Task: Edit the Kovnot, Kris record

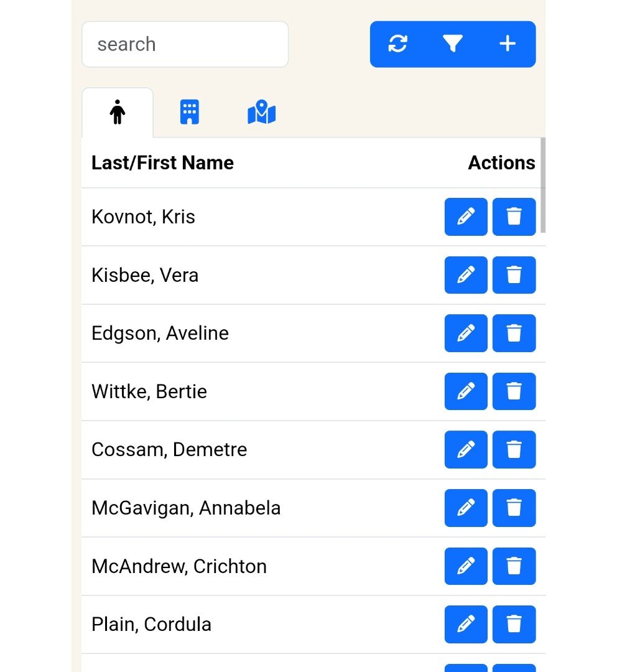Action: click(x=466, y=217)
